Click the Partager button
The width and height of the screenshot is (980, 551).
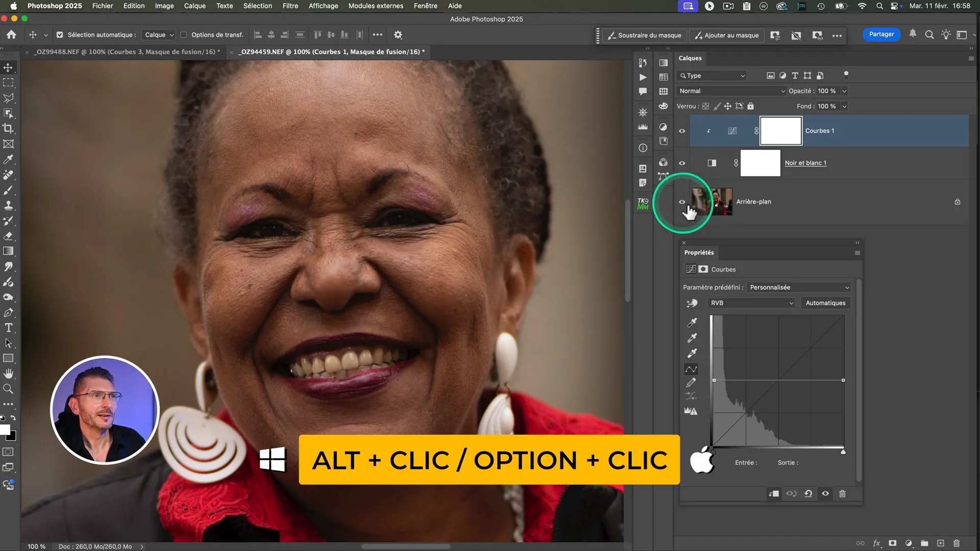[x=881, y=34]
